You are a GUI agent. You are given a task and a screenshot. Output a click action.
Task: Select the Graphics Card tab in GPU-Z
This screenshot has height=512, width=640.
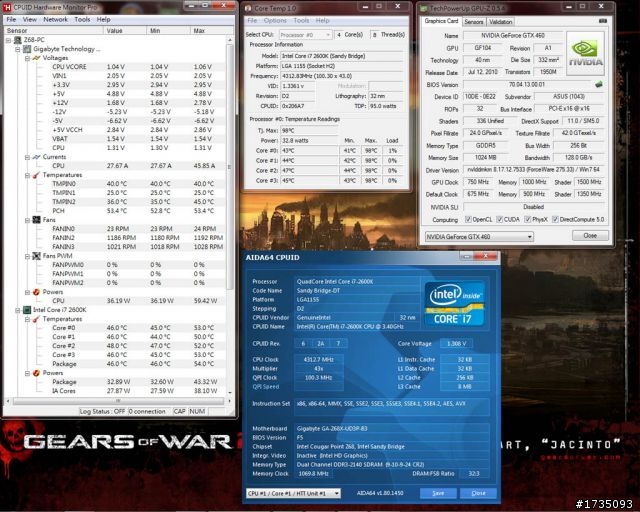(441, 21)
